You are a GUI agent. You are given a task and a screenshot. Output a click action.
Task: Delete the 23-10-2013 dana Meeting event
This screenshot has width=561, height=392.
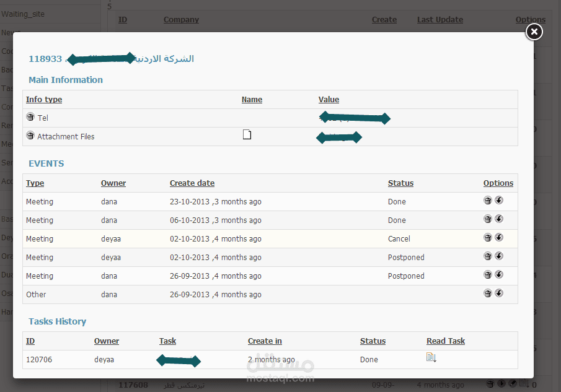point(488,200)
